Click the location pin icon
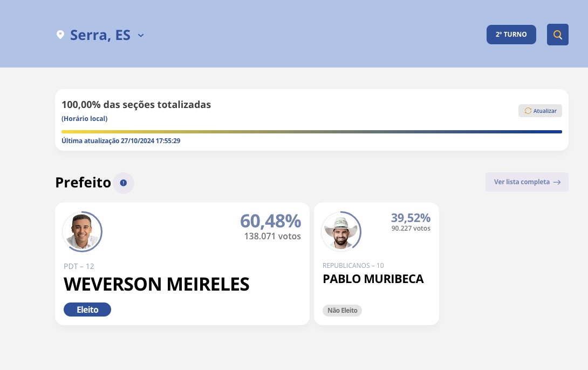Viewport: 588px width, 370px height. pyautogui.click(x=60, y=35)
